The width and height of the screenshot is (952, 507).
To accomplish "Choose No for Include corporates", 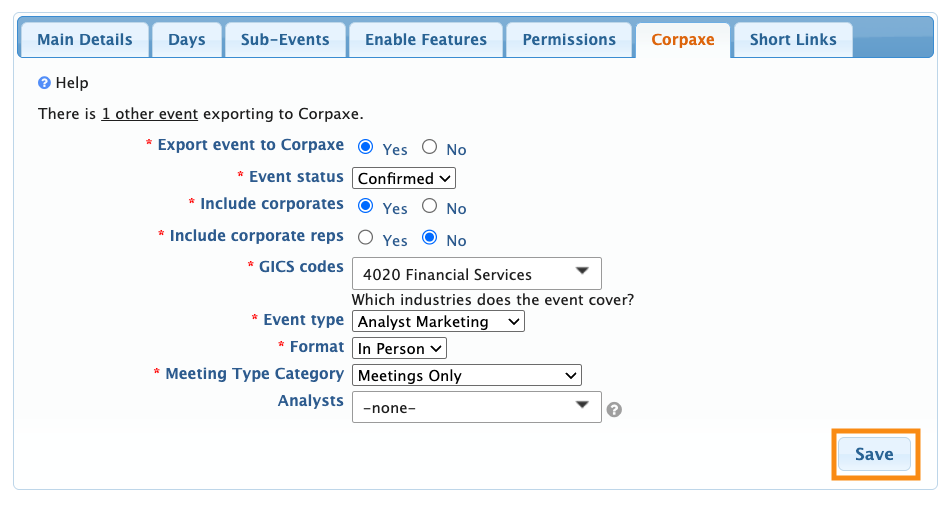I will (430, 207).
